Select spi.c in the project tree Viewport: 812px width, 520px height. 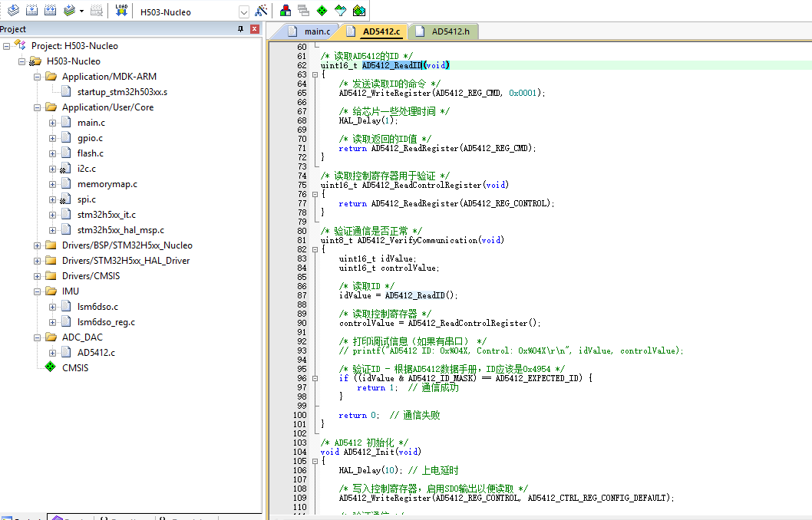pyautogui.click(x=86, y=199)
